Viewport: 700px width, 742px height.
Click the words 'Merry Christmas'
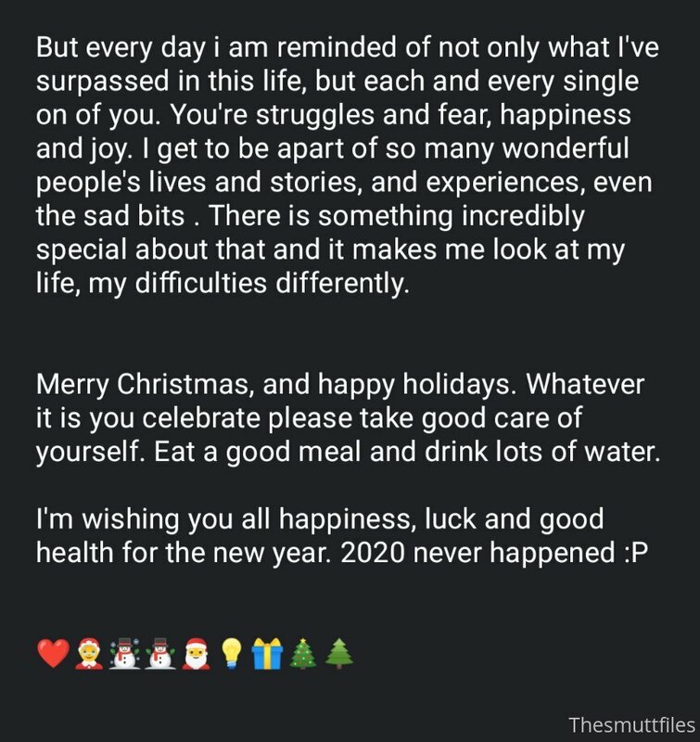coord(143,384)
